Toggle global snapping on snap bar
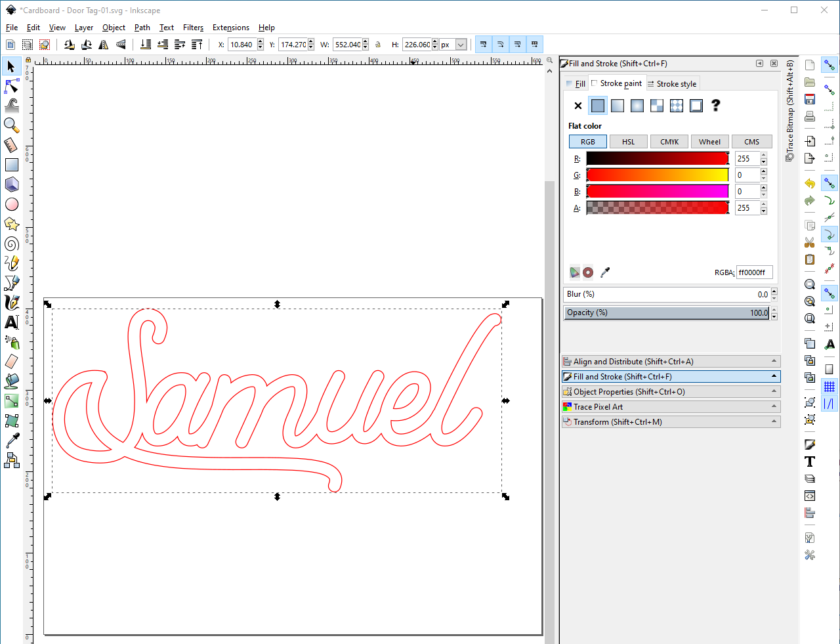 click(829, 65)
